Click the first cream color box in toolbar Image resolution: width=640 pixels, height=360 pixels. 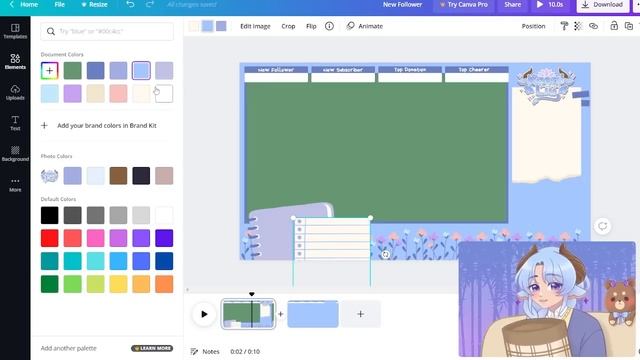[x=194, y=26]
